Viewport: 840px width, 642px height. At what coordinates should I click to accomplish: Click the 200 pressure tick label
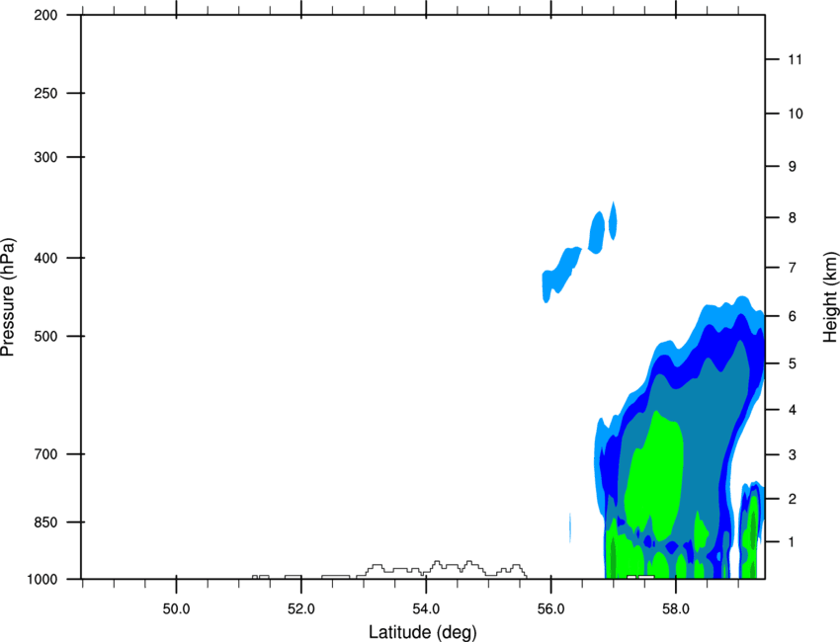(x=45, y=15)
